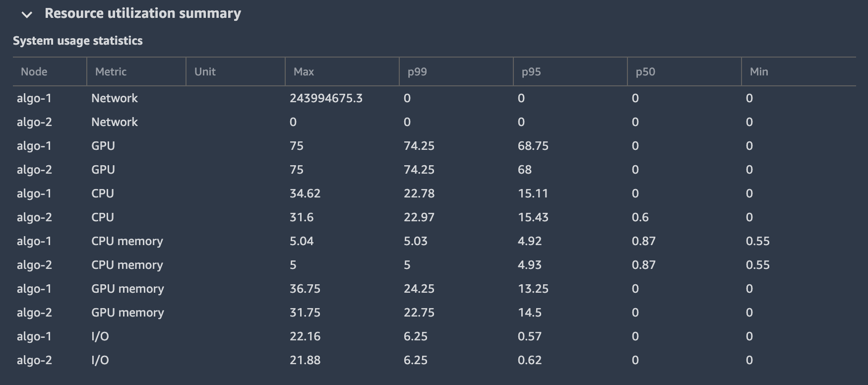
Task: Select the algo-2 I/O max value 21.88
Action: point(305,360)
